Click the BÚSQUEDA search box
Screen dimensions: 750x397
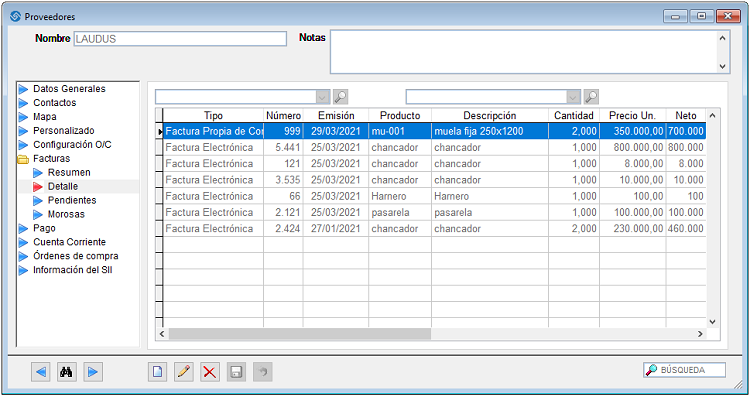click(684, 370)
